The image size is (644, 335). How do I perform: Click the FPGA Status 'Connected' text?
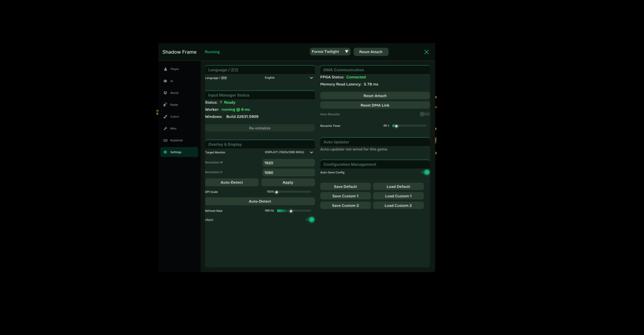click(x=356, y=77)
